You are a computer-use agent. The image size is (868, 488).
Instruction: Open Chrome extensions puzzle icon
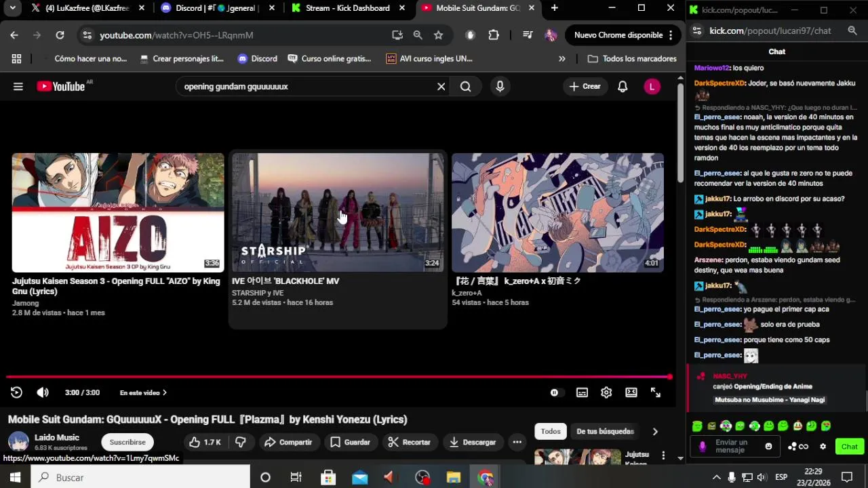pos(494,35)
